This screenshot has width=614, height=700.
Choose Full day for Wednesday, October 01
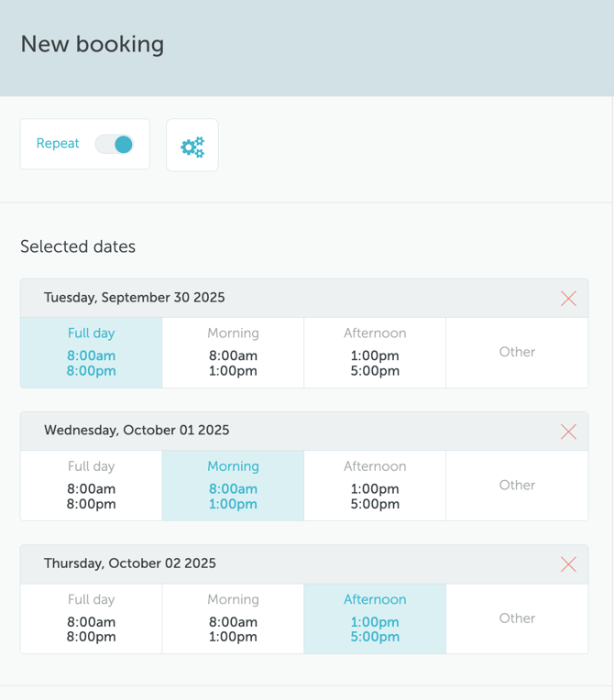point(92,486)
